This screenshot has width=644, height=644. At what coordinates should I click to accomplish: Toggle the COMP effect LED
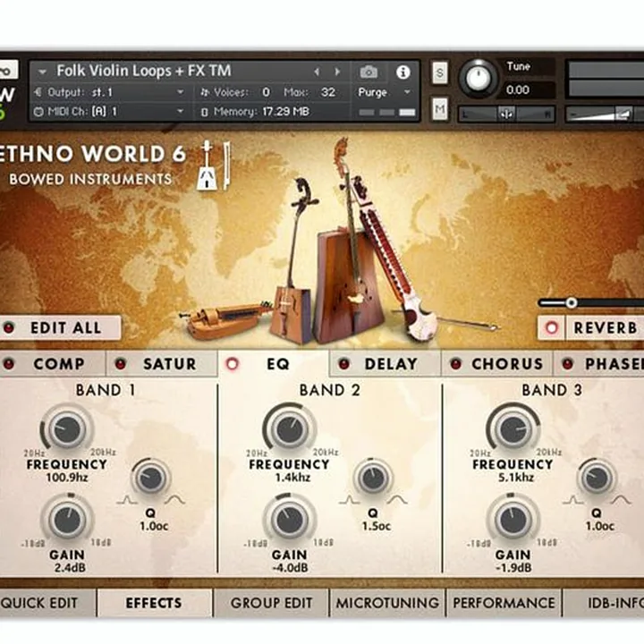[x=9, y=363]
